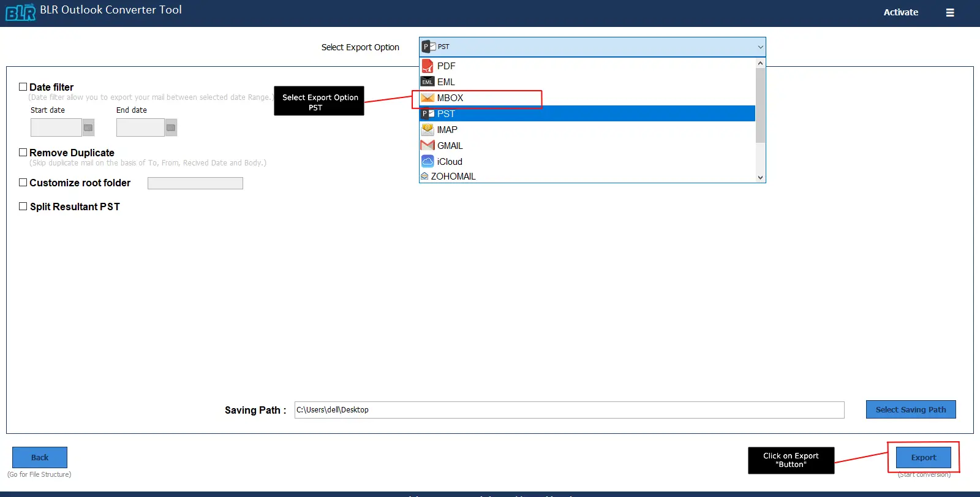Open the Start date calendar picker
This screenshot has height=497, width=980.
(88, 127)
